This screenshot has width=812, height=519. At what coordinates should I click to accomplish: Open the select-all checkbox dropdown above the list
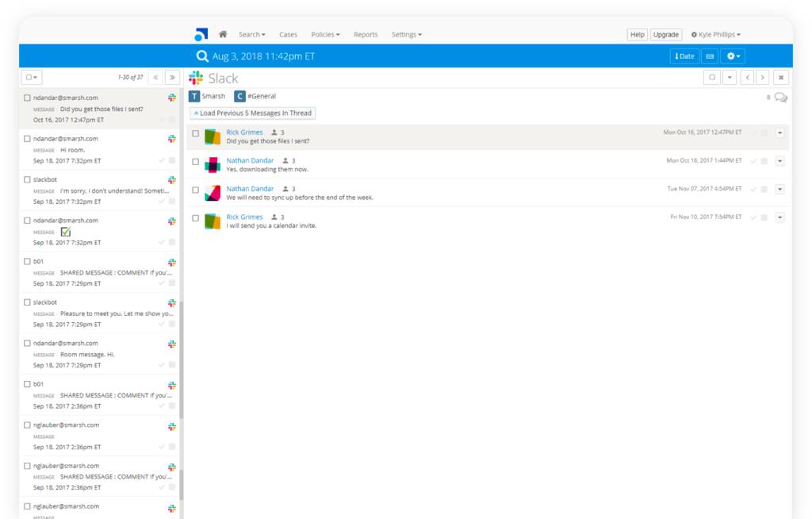click(x=32, y=77)
